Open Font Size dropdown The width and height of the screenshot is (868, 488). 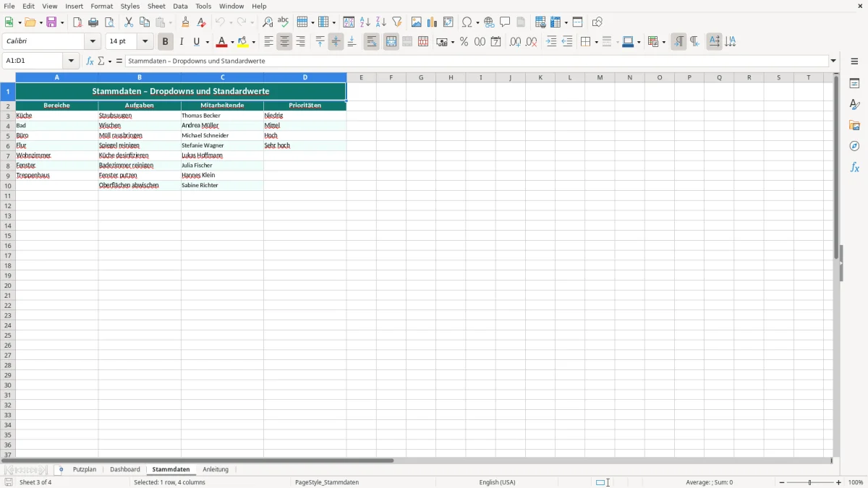[145, 42]
